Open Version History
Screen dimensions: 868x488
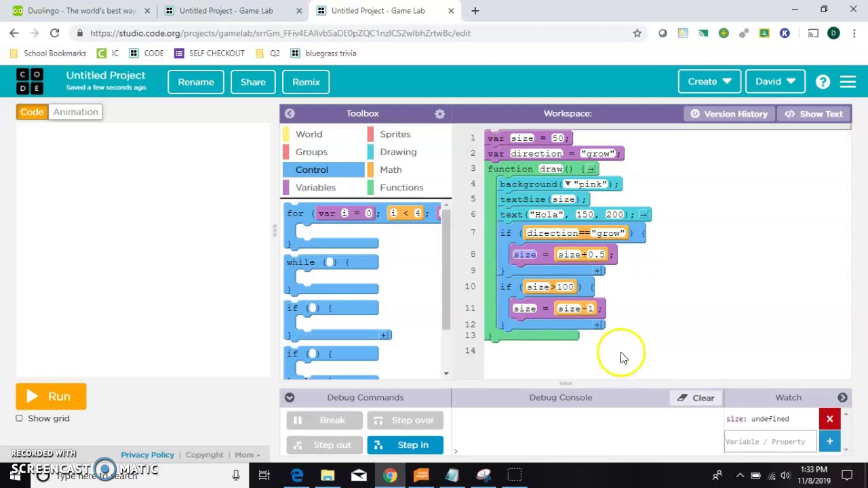click(x=728, y=114)
